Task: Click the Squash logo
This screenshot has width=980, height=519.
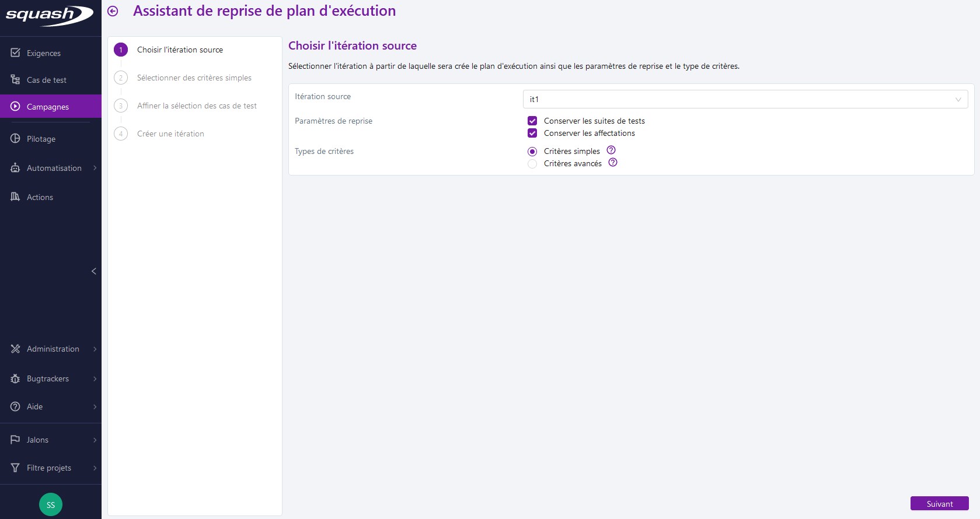Action: (49, 15)
